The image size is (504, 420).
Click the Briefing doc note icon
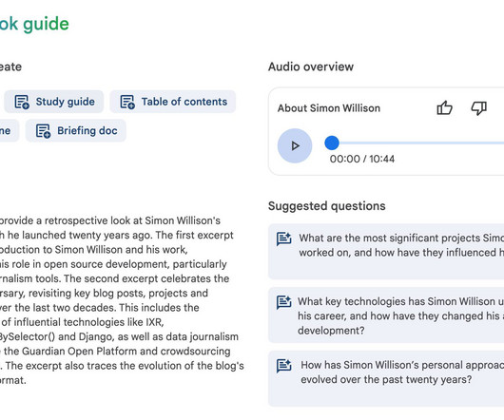tap(43, 131)
